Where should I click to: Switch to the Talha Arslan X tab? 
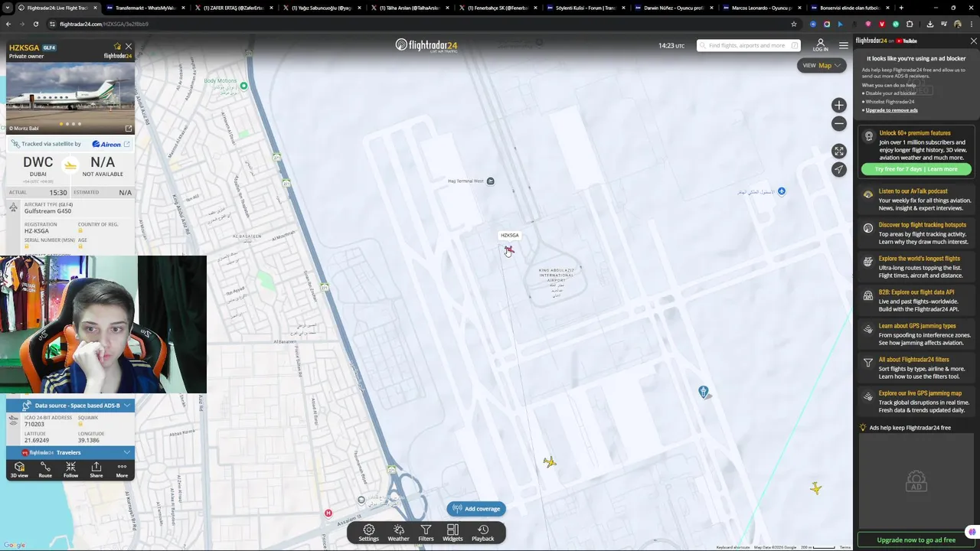coord(410,8)
